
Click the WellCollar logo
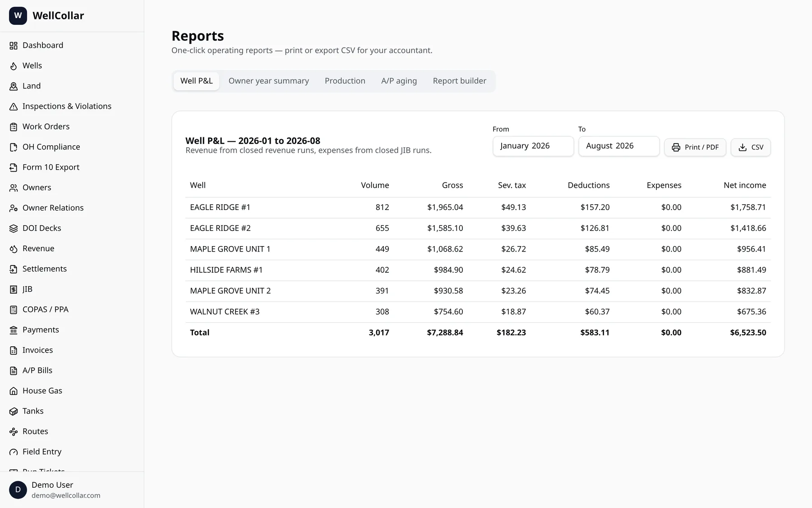pos(18,15)
